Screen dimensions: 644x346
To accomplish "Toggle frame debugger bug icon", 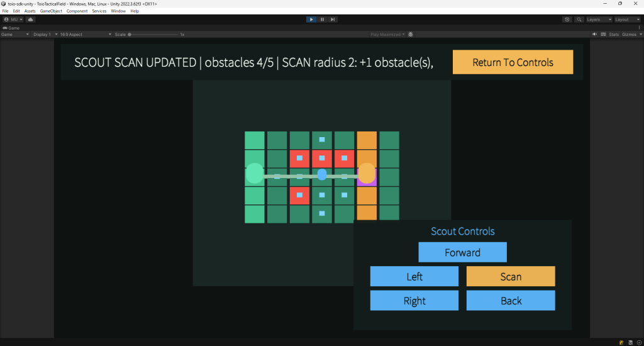I will [x=410, y=35].
